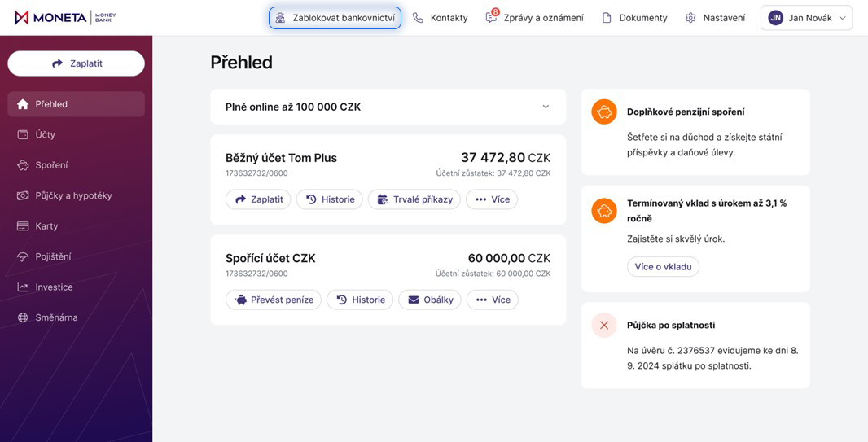Click the globe icon beside Směnárna

23,317
